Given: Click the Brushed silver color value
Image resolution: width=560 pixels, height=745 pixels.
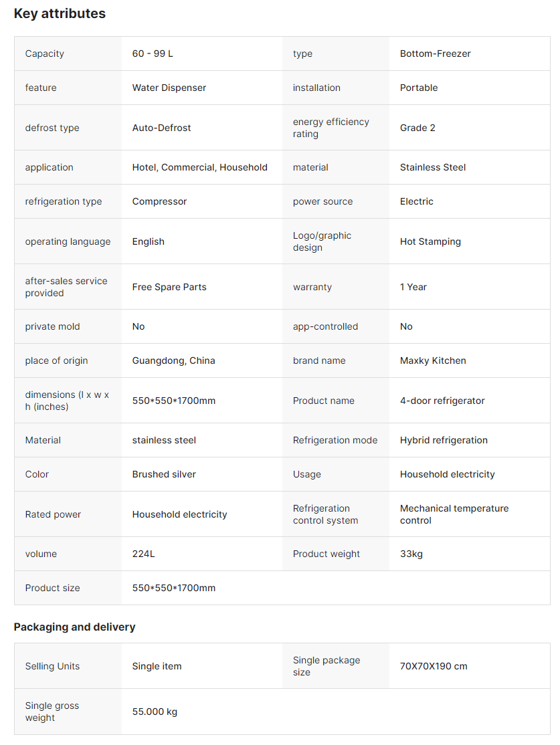Looking at the screenshot, I should point(164,474).
